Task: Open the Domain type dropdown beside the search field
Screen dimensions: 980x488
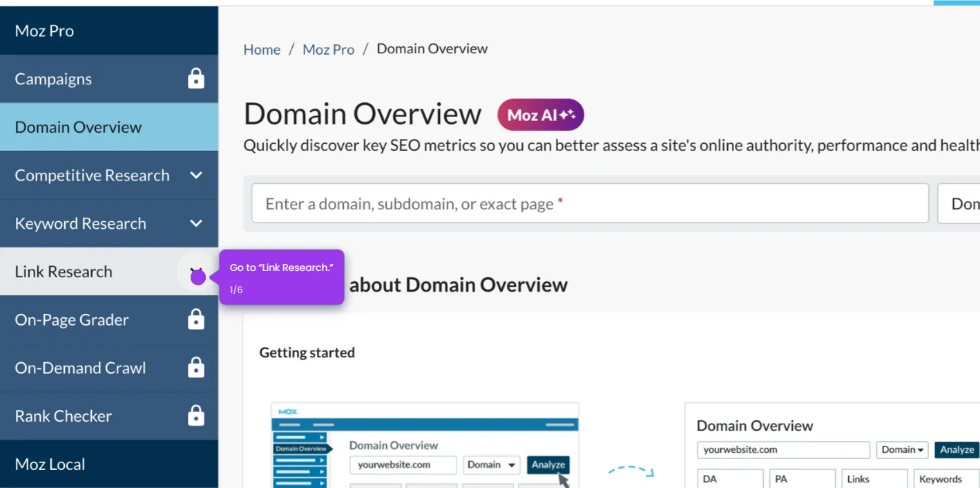Action: click(959, 203)
